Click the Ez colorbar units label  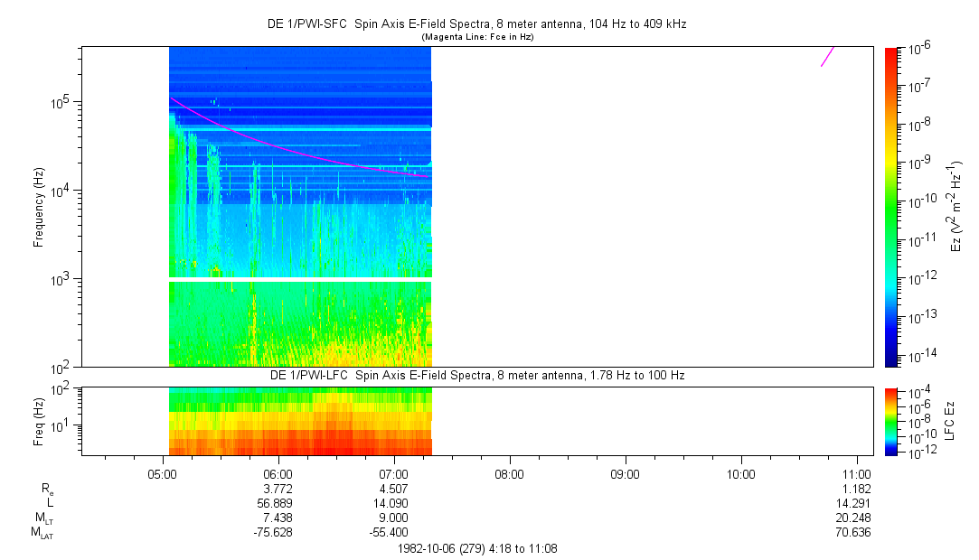[x=957, y=206]
